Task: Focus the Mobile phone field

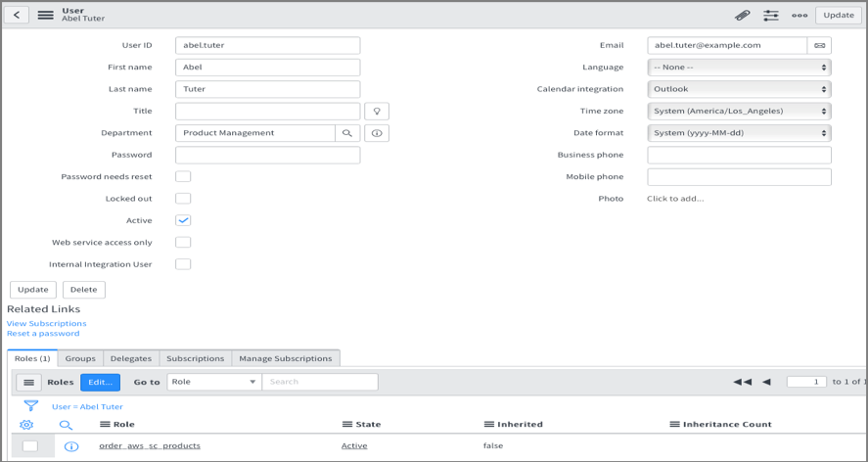Action: click(739, 177)
